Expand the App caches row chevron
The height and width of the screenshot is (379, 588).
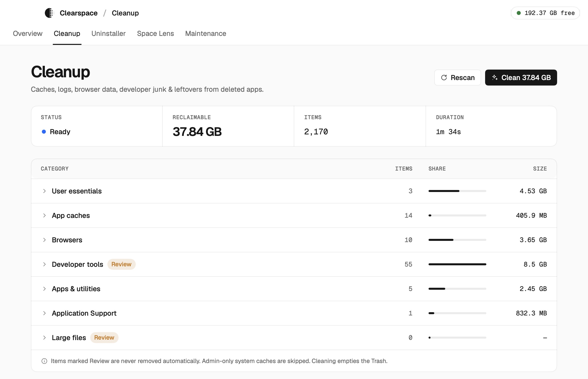point(44,215)
